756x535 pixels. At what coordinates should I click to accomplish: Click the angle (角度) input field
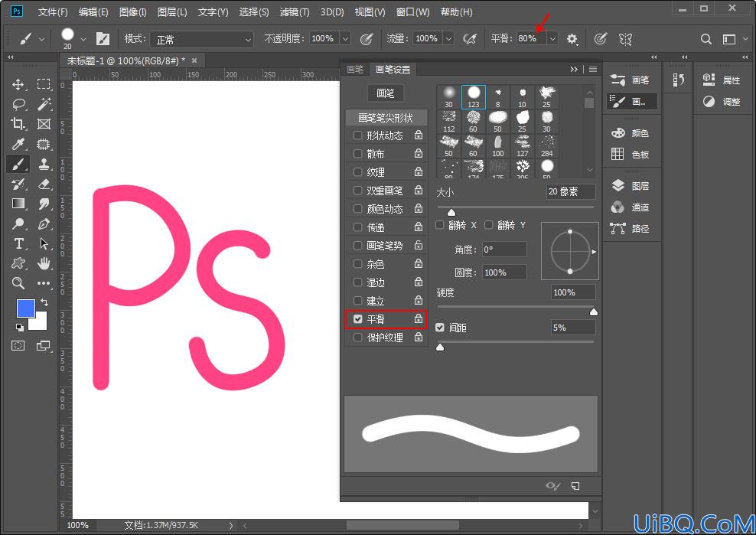(504, 250)
